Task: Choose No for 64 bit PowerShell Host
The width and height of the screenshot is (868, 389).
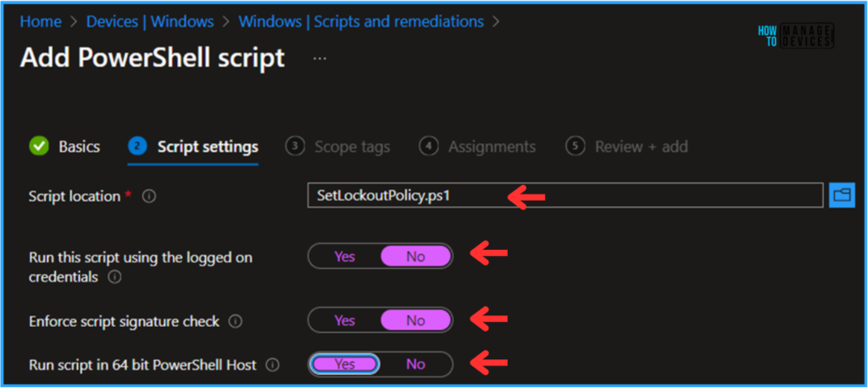Action: 415,364
